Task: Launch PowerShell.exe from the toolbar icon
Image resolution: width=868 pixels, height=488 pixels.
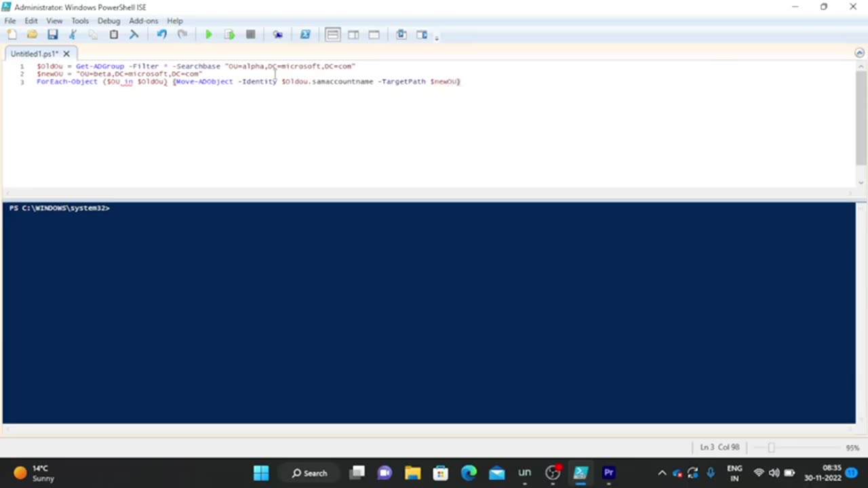Action: click(x=305, y=35)
